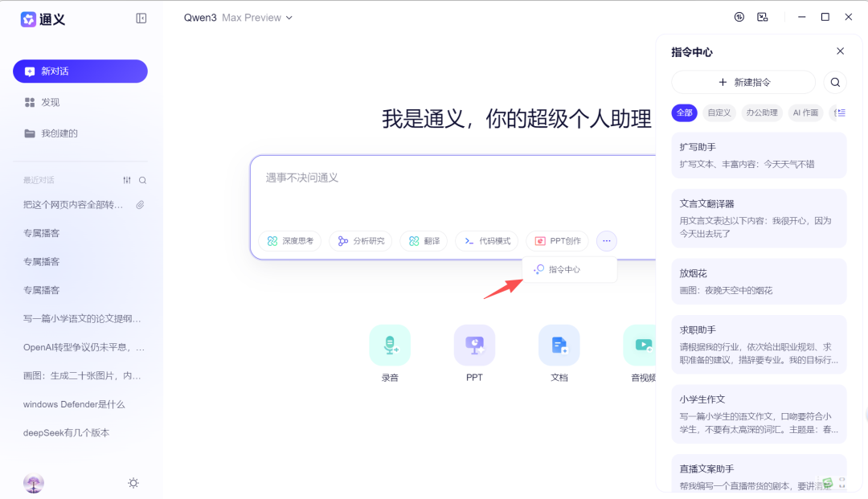Viewport: 868px width, 499px height.
Task: Click the search icon in 指令中心 panel
Action: point(835,82)
